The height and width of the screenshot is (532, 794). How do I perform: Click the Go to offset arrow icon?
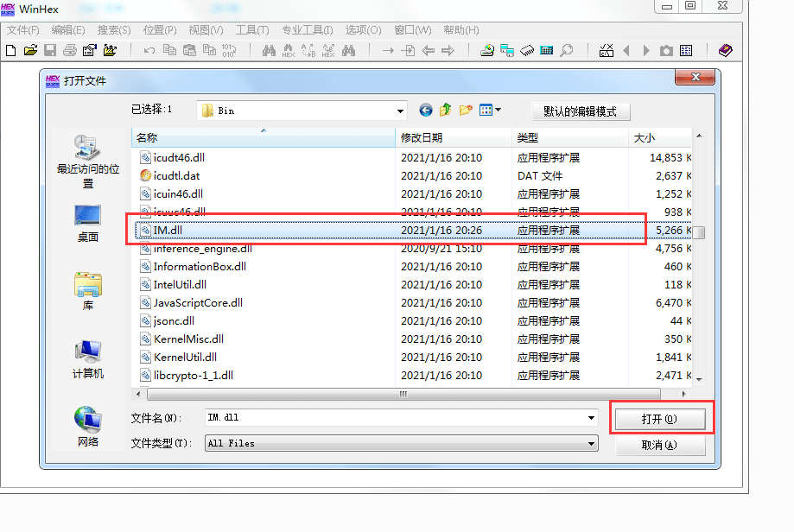coord(388,51)
